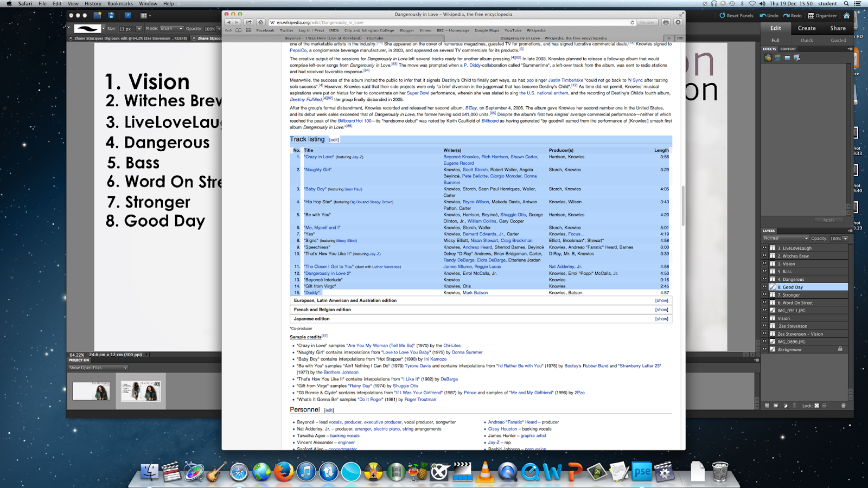Click Undo in Photoshop Elements
868x488 pixels.
[x=769, y=16]
